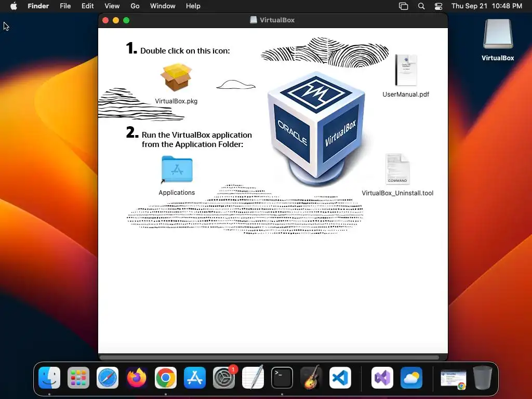Launch Google Chrome from the Dock
This screenshot has width=532, height=399.
pos(166,378)
